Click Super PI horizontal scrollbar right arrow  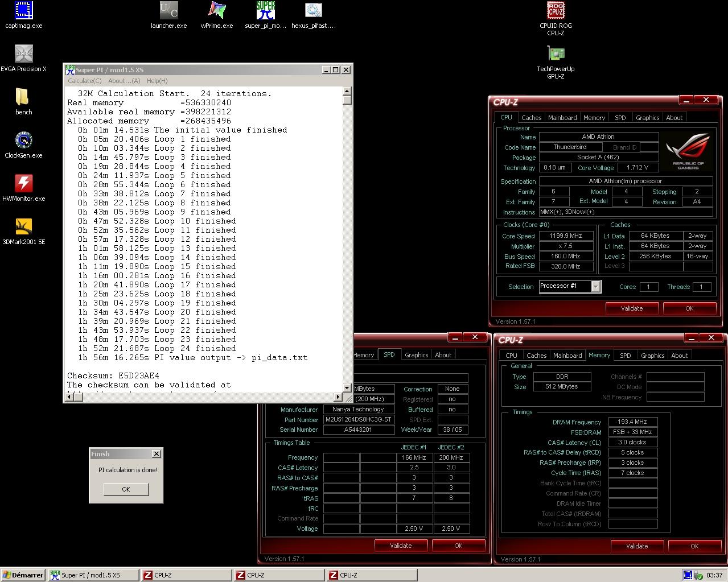(338, 397)
